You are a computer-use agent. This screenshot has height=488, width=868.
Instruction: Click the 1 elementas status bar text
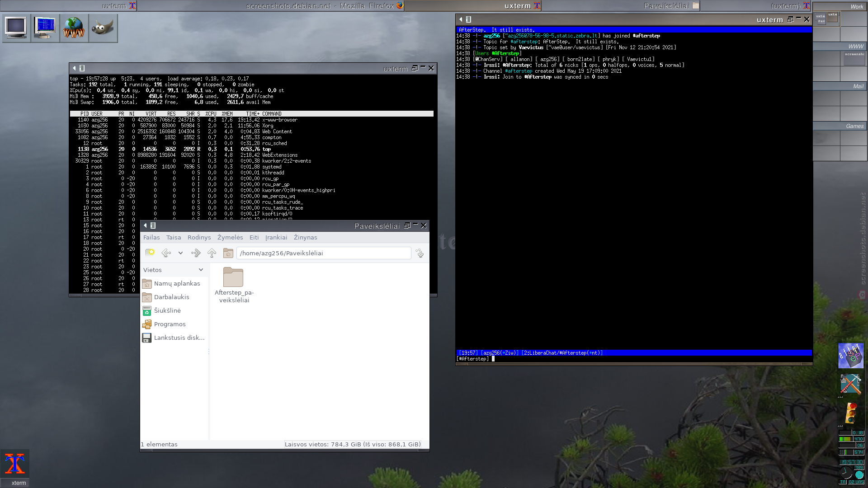159,444
